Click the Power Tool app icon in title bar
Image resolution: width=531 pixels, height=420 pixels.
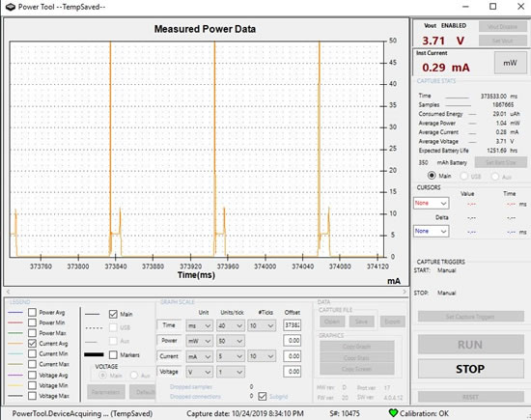(11, 7)
